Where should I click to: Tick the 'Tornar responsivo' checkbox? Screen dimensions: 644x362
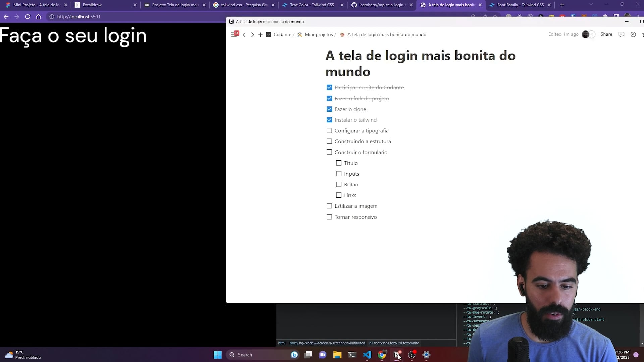coord(329,217)
